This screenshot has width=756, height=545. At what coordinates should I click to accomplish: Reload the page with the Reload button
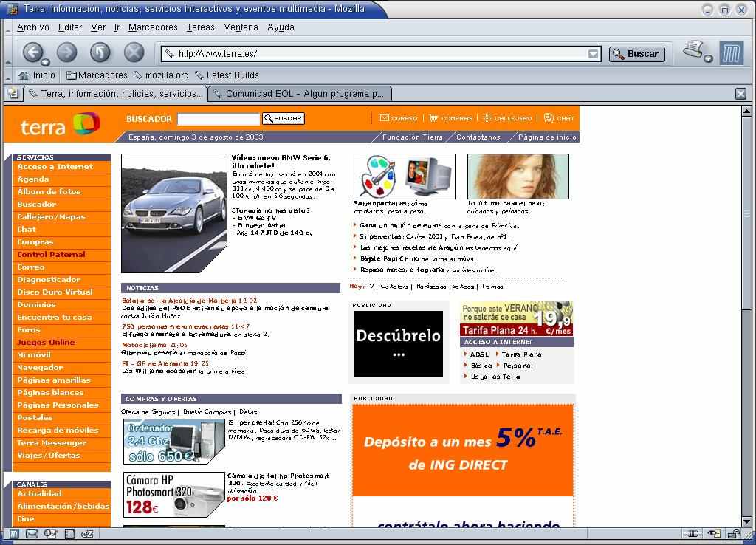100,52
